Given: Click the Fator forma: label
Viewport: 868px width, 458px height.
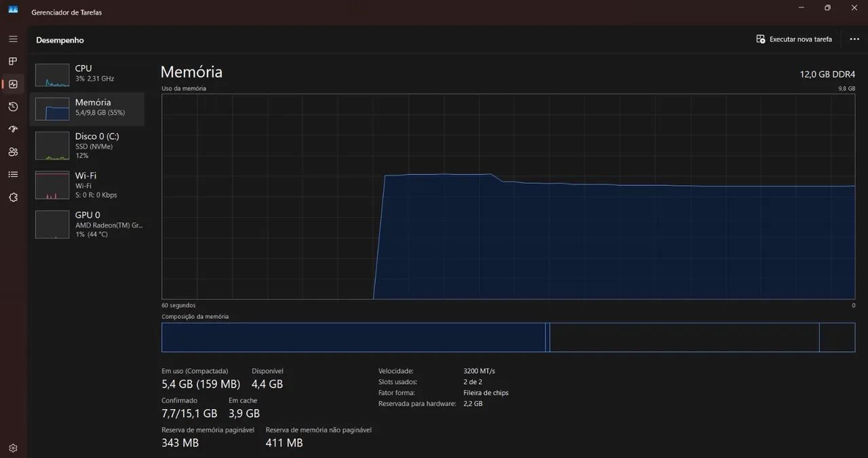Looking at the screenshot, I should 397,393.
